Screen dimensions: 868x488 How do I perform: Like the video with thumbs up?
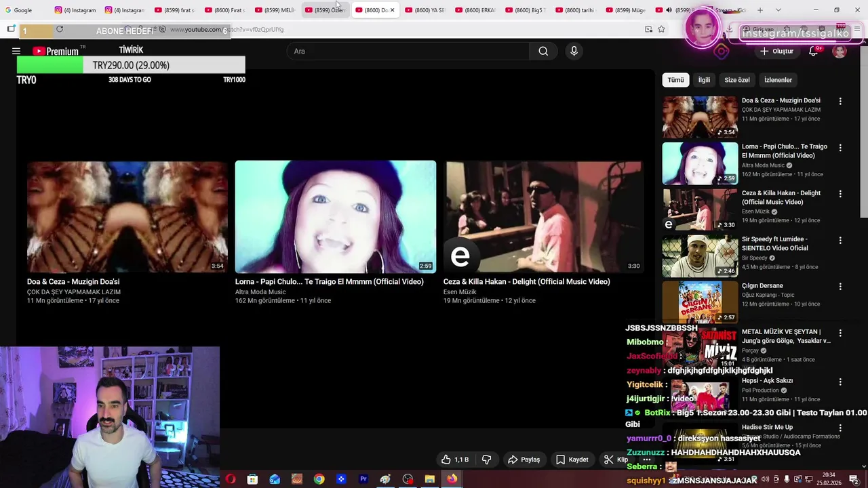tap(455, 460)
